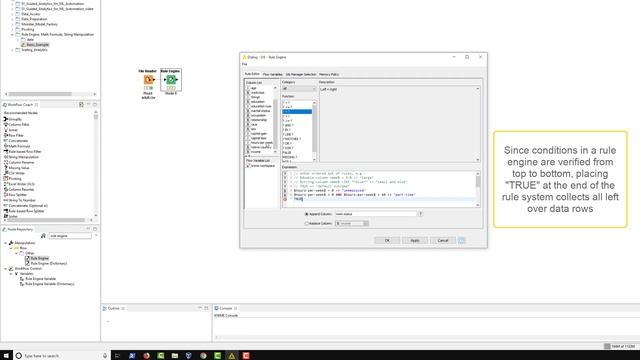Viewport: 640px width, 360px height.
Task: Select Column Rename recommended node
Action: tap(19, 162)
